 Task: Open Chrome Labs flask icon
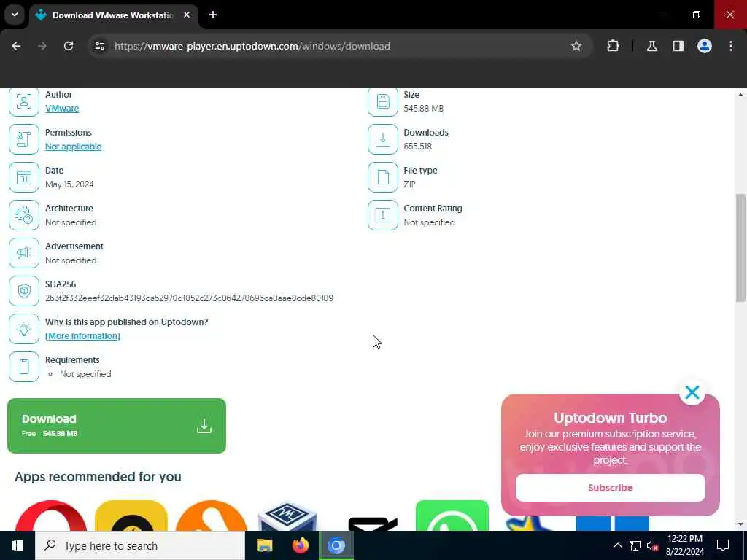pos(651,46)
